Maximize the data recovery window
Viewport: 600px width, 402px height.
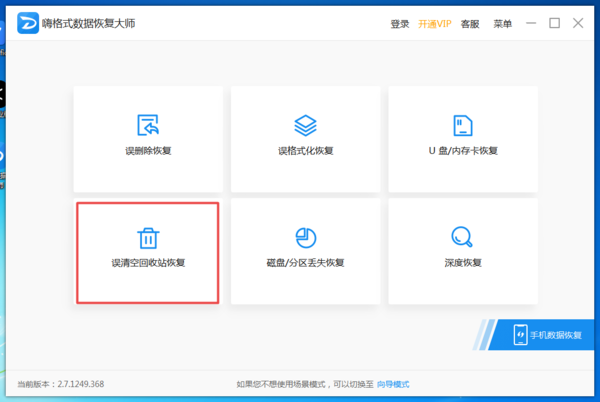coord(555,23)
